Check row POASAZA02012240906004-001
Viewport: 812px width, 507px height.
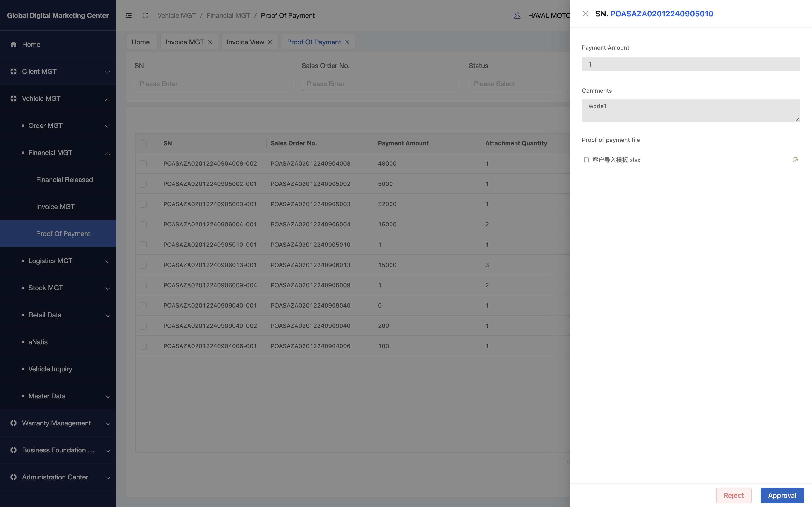(143, 224)
